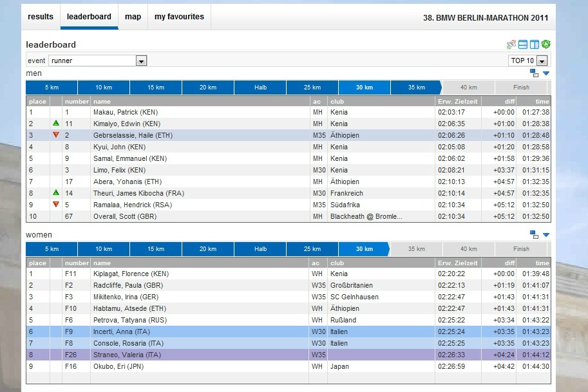Select the leaderboard tab
Viewport: 588px width, 392px height.
point(89,17)
